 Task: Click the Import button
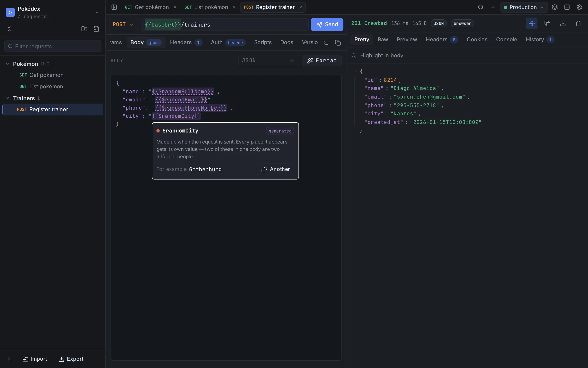[x=35, y=359]
